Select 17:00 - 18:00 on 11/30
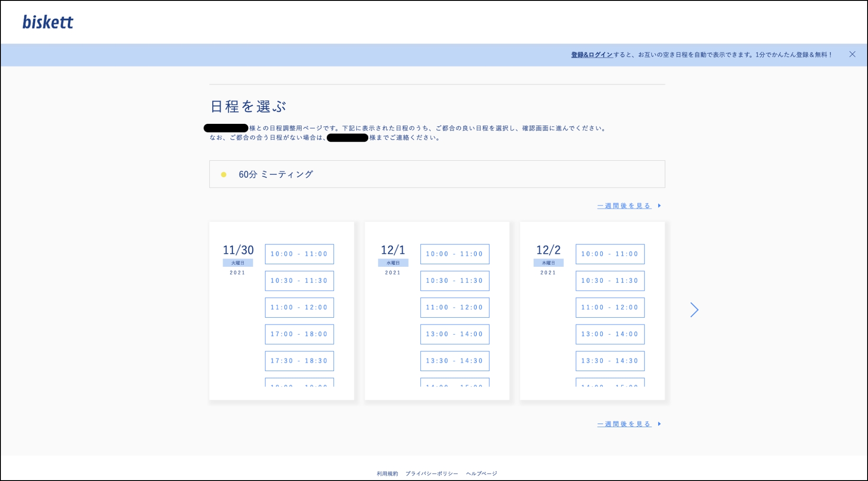 [x=299, y=334]
